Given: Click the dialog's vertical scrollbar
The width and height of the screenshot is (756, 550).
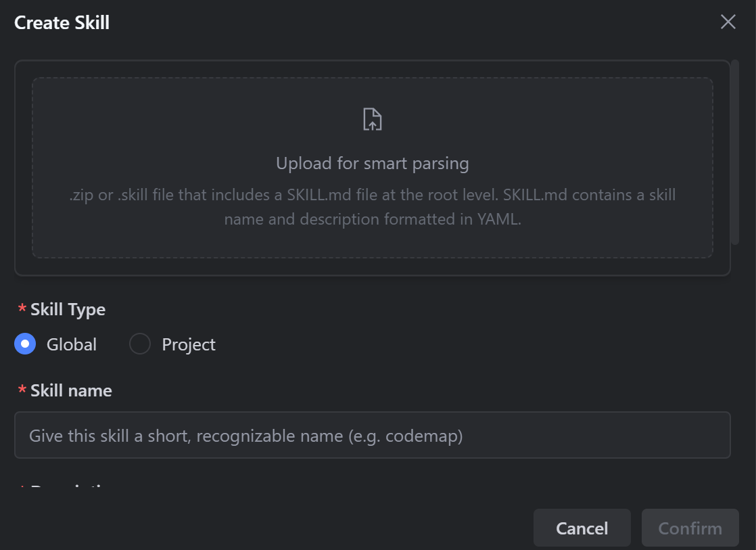Looking at the screenshot, I should point(735,152).
